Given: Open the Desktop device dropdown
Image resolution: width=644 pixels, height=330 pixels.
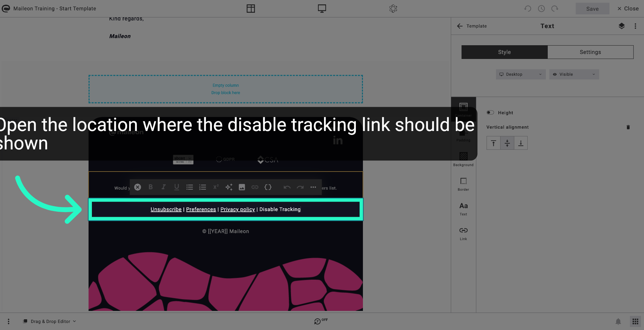Looking at the screenshot, I should (521, 74).
